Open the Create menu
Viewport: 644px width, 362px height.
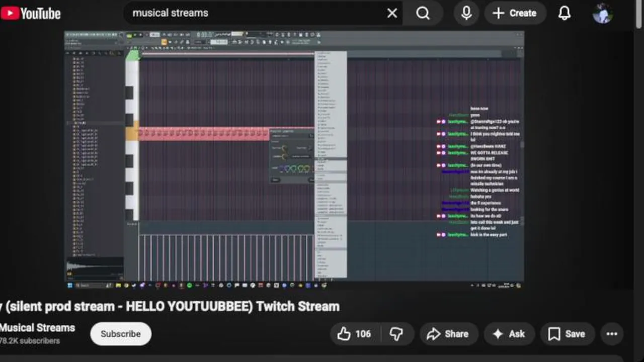pos(515,13)
